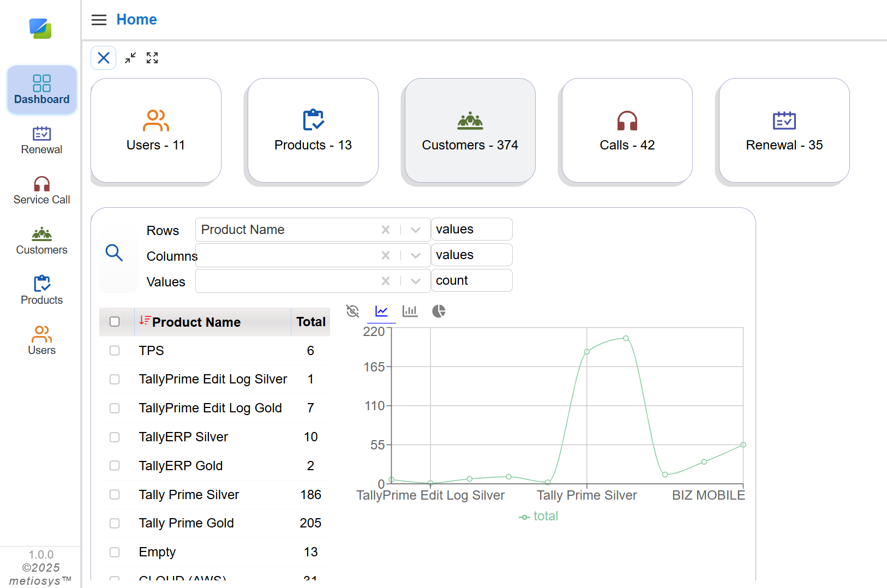Check the TallyERP Silver checkbox
This screenshot has width=887, height=588.
(115, 437)
